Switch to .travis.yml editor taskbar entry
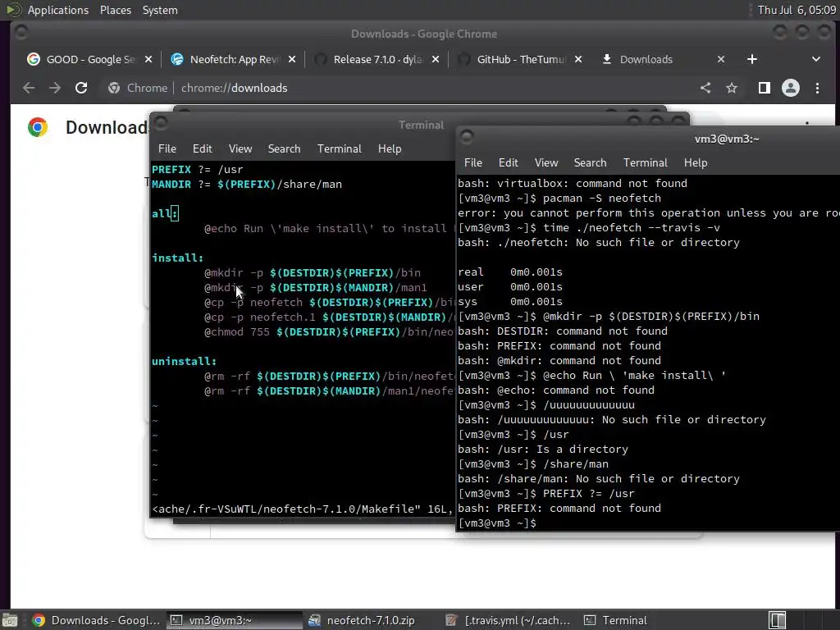This screenshot has height=630, width=840. click(x=509, y=620)
